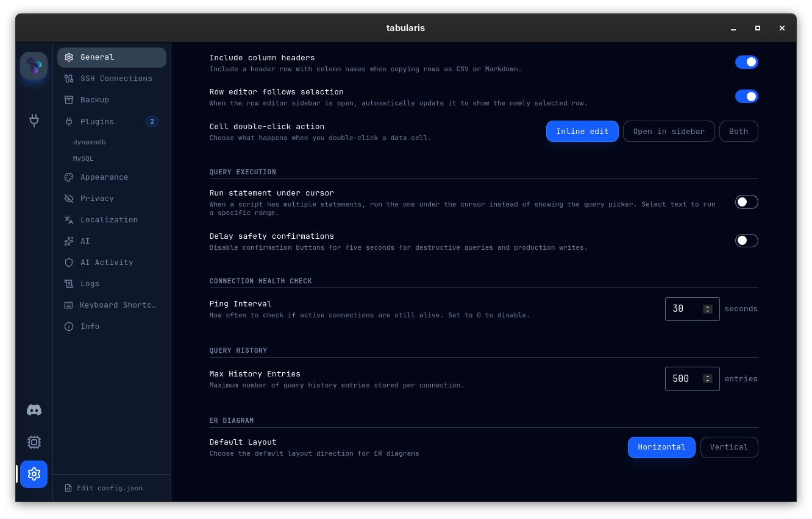Click the AI Activity shield icon

(69, 263)
